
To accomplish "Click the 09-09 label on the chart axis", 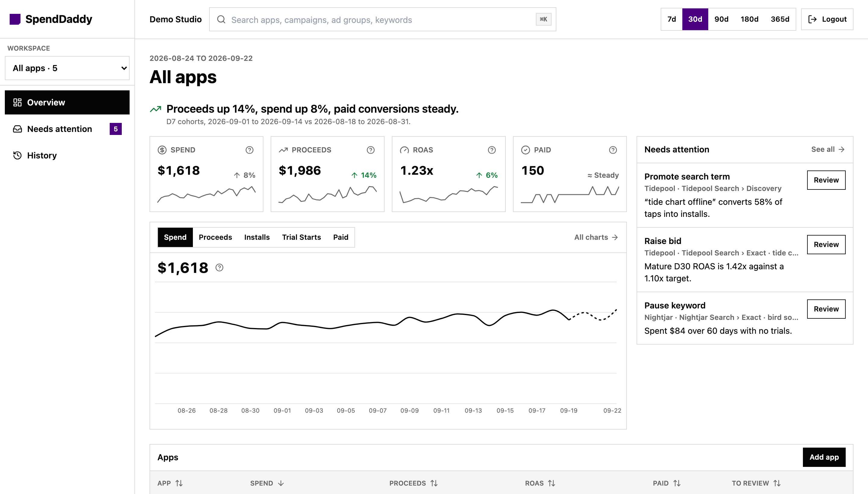I will [409, 411].
